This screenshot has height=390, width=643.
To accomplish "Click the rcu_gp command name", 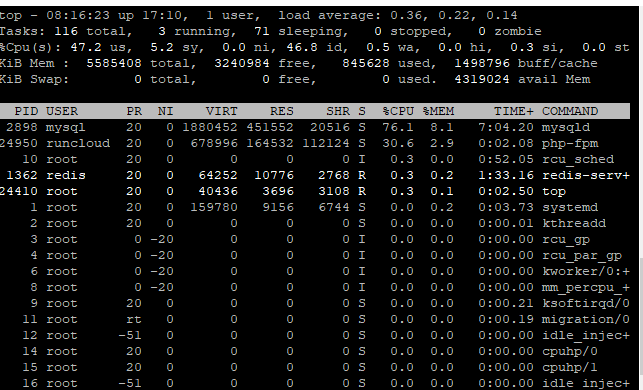I will pyautogui.click(x=566, y=239).
